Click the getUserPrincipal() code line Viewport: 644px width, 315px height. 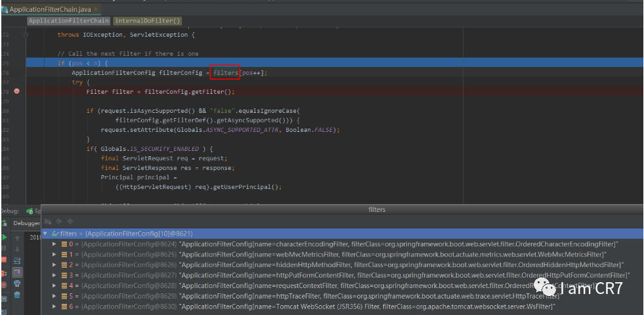199,187
